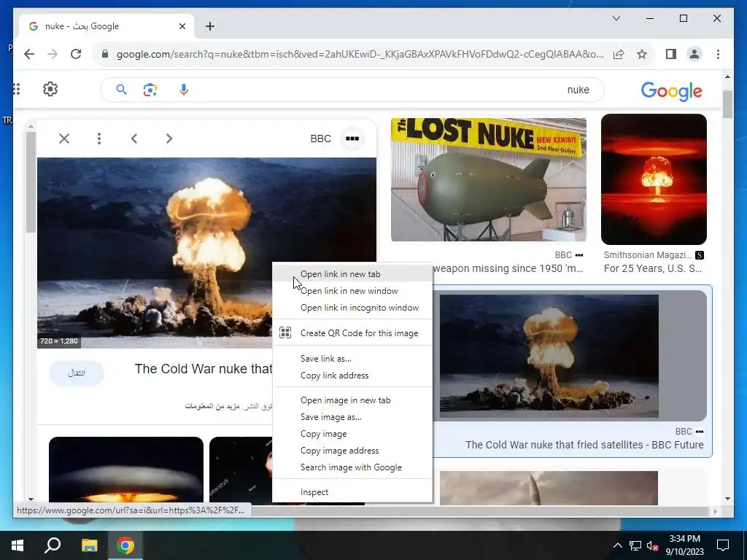Select Inspect in context menu

pyautogui.click(x=352, y=492)
